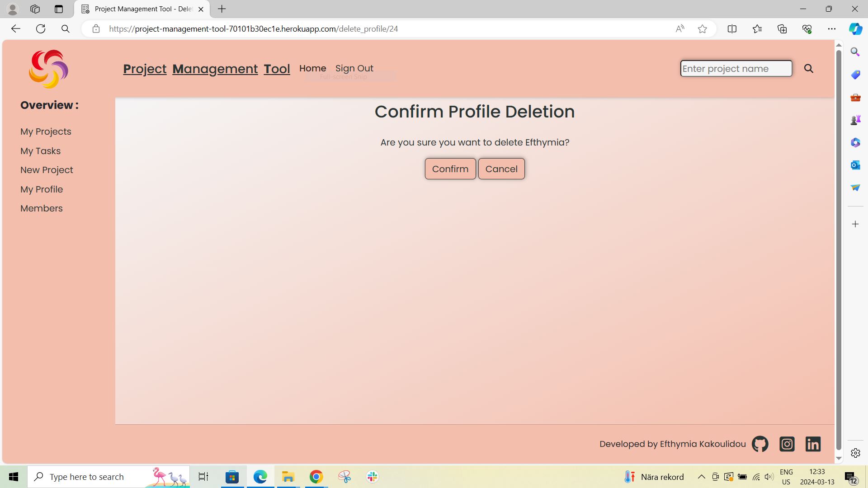This screenshot has height=488, width=868.
Task: Open the Settings and more ellipsis menu
Action: 832,28
